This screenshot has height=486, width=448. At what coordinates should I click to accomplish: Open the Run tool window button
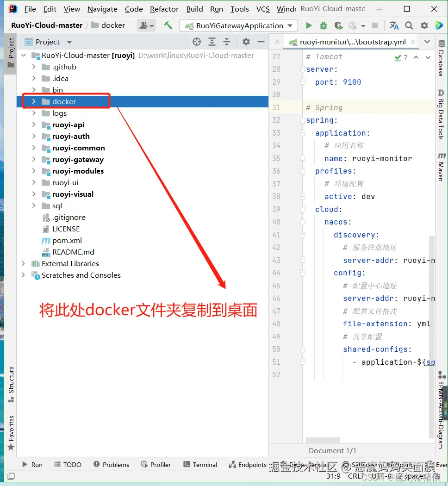point(32,464)
